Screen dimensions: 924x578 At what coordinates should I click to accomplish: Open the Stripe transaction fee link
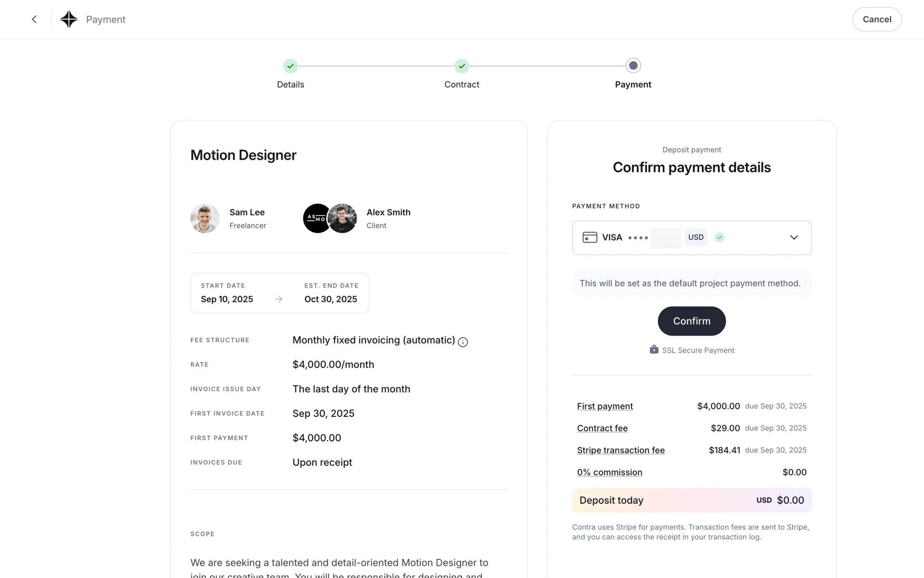(x=621, y=450)
